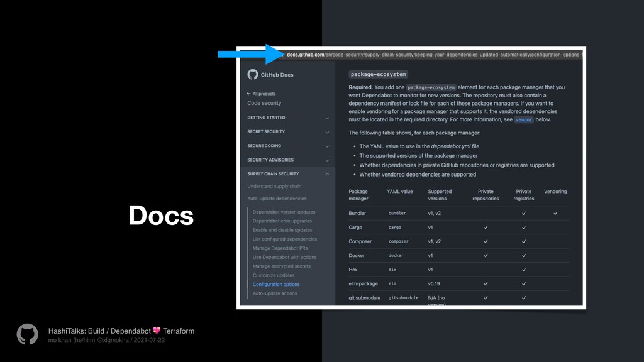Click the bundler YAML value
Viewport: 644px width, 362px height.
click(397, 213)
